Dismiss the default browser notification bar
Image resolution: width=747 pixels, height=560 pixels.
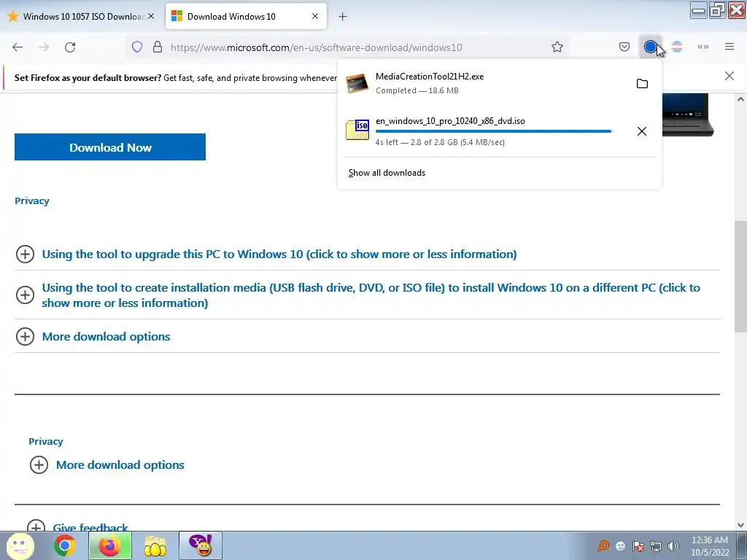pos(729,76)
